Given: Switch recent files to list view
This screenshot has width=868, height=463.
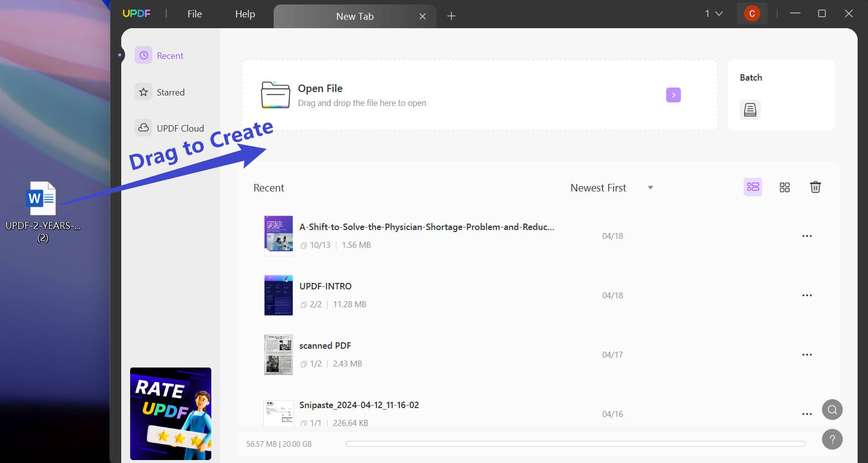Looking at the screenshot, I should pyautogui.click(x=753, y=187).
